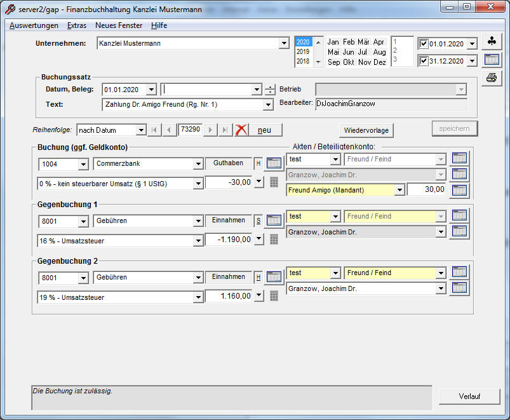Expand the Freund Amigo (Mandant) dropdown

[x=399, y=189]
